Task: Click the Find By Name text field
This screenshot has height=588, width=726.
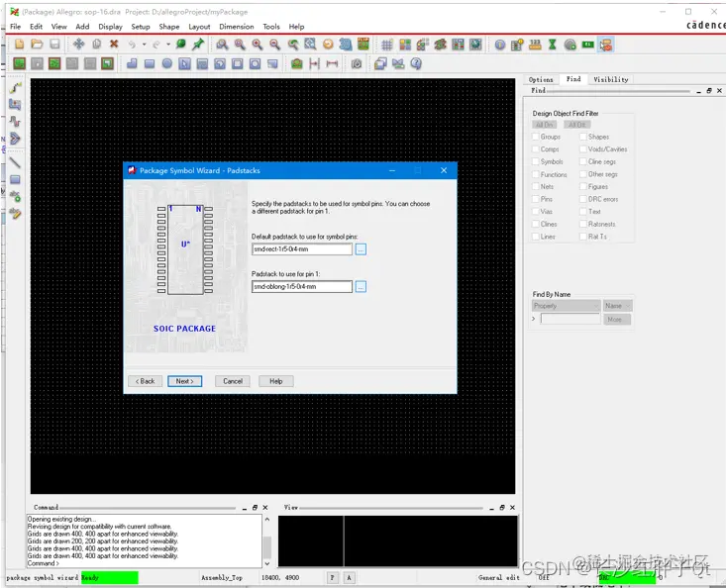Action: [x=570, y=319]
